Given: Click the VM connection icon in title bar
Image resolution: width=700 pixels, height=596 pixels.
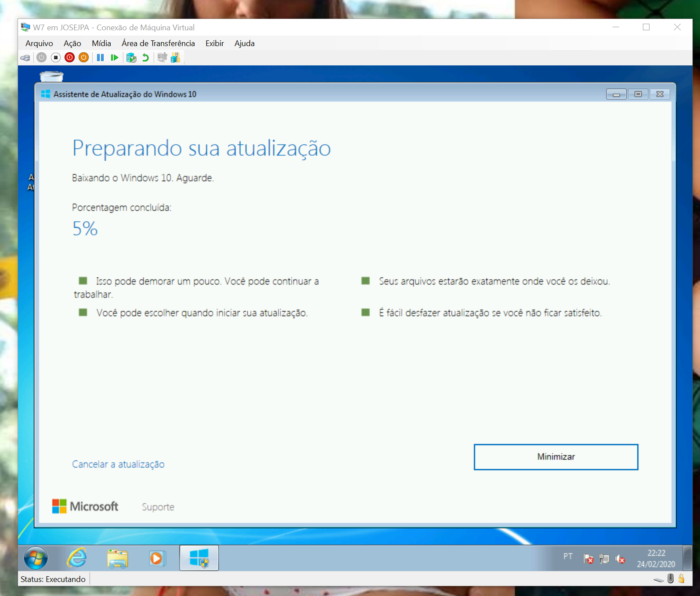Looking at the screenshot, I should coord(25,27).
